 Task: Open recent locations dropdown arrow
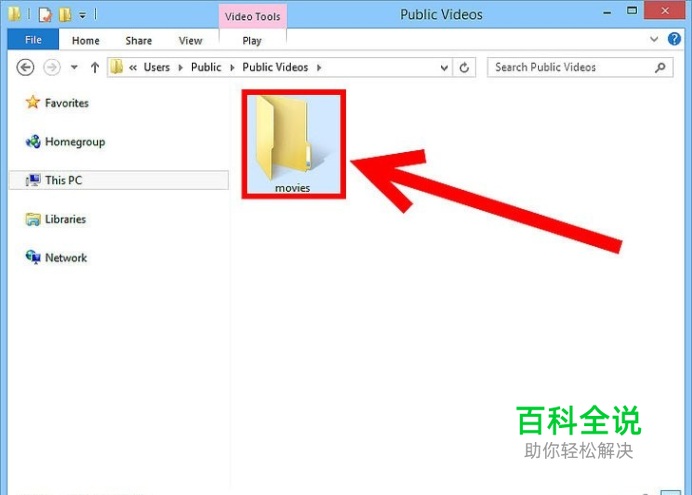click(74, 68)
